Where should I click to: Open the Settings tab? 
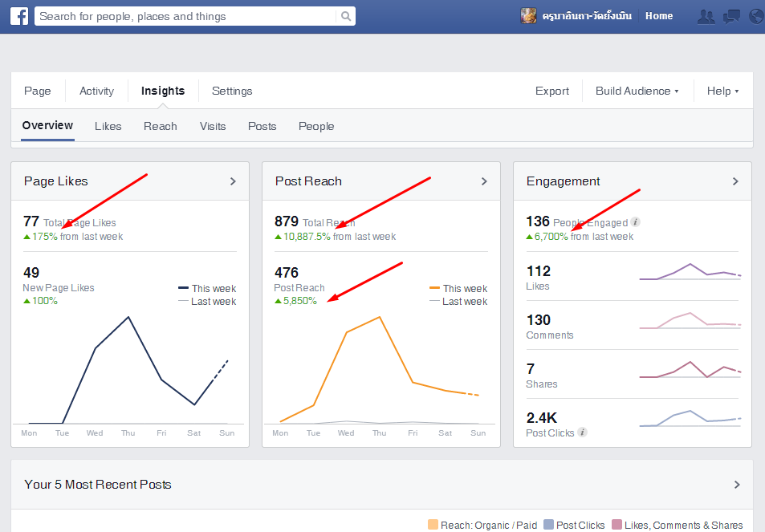[232, 91]
